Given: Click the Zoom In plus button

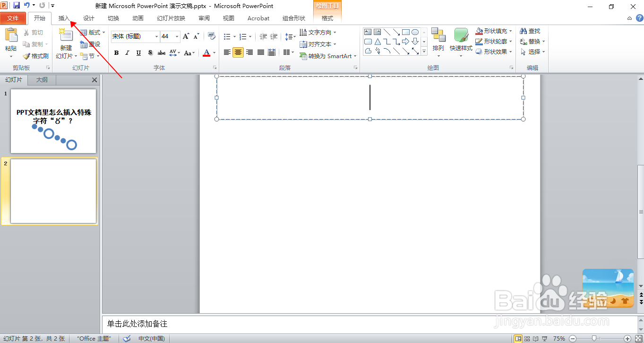Looking at the screenshot, I should click(x=627, y=338).
